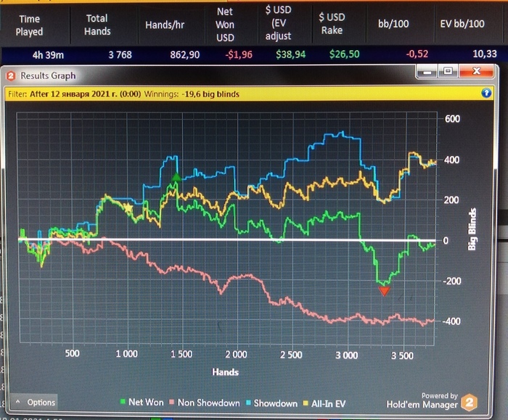The width and height of the screenshot is (508, 420).
Task: Click the green peak triangle marker
Action: point(176,177)
